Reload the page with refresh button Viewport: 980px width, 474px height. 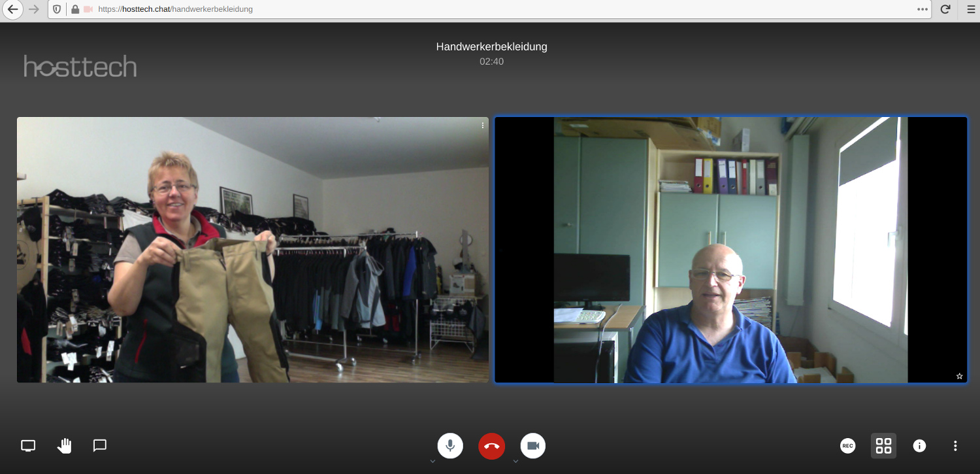click(945, 9)
